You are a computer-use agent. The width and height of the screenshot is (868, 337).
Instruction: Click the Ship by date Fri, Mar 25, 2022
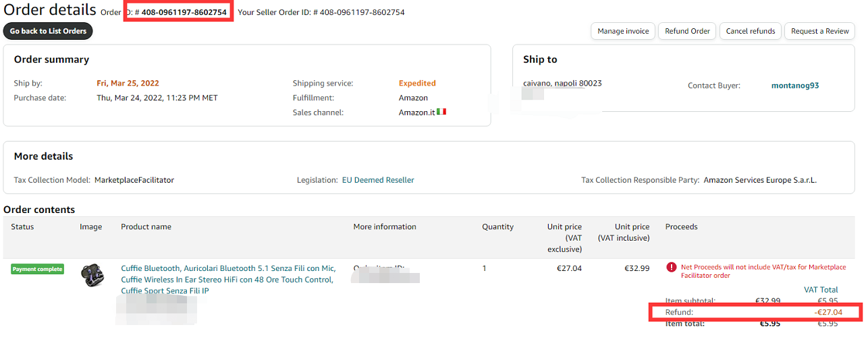click(x=128, y=83)
